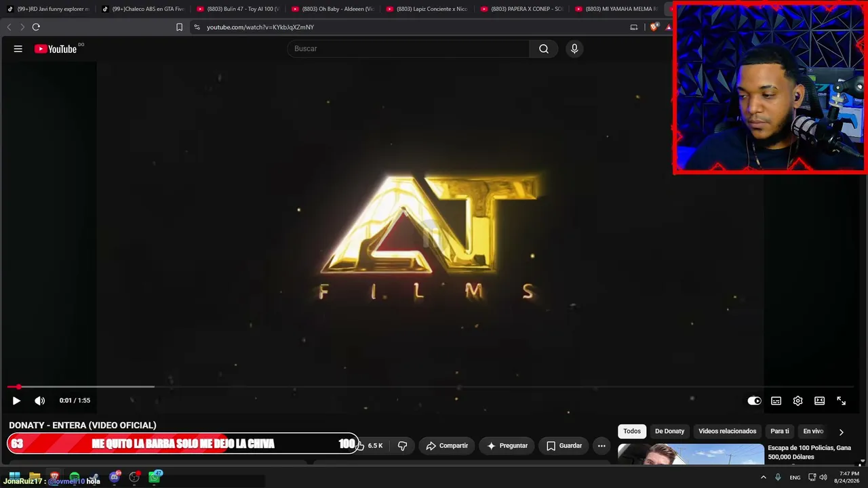The width and height of the screenshot is (868, 488).
Task: Open File Explorer from the taskbar
Action: 35,476
